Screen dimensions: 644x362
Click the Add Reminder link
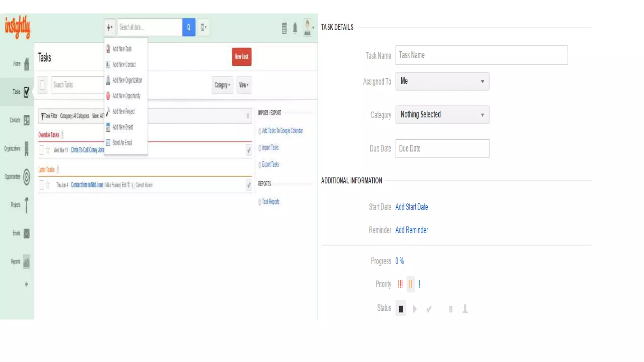412,230
